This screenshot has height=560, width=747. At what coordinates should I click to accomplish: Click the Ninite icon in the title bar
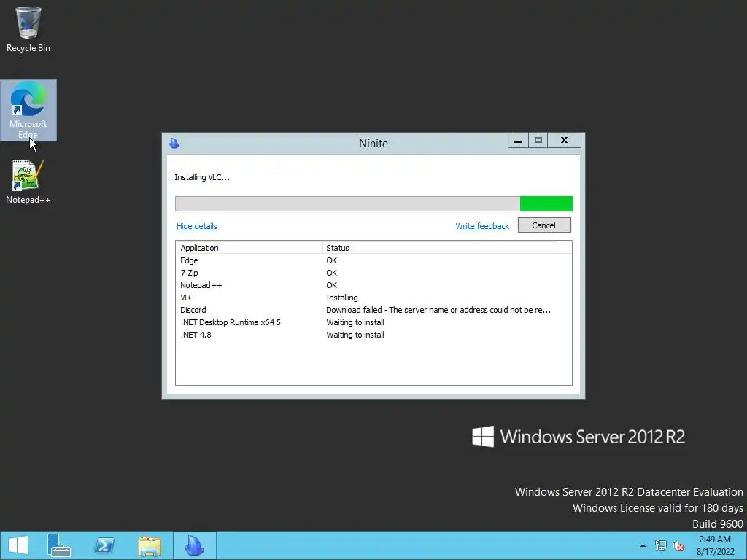point(174,143)
